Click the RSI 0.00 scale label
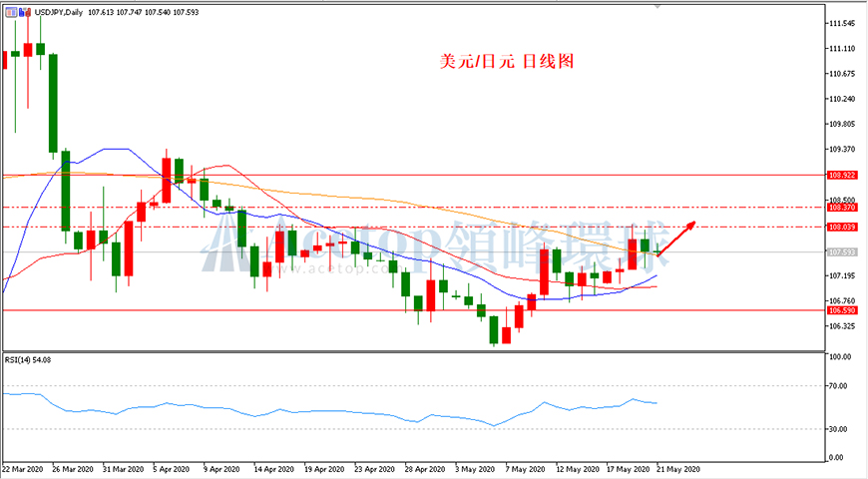This screenshot has height=479, width=868. pos(837,458)
